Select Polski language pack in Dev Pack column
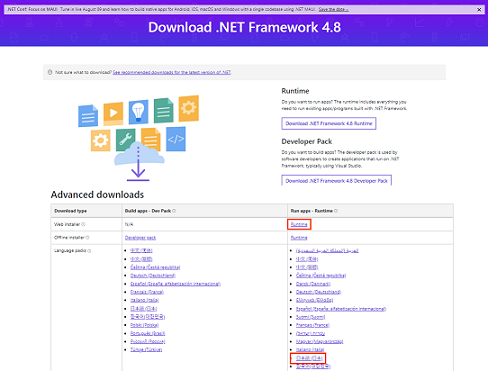This screenshot has width=488, height=371. click(x=144, y=325)
